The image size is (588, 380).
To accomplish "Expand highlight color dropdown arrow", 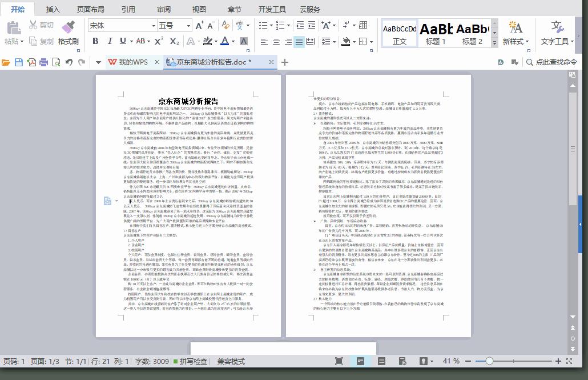I will click(216, 41).
